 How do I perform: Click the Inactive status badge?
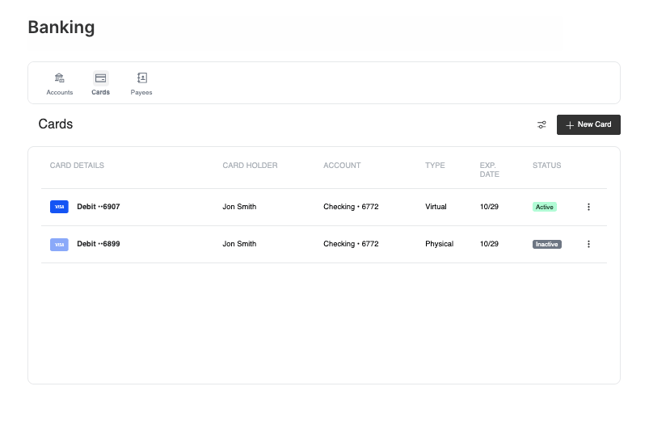(546, 244)
